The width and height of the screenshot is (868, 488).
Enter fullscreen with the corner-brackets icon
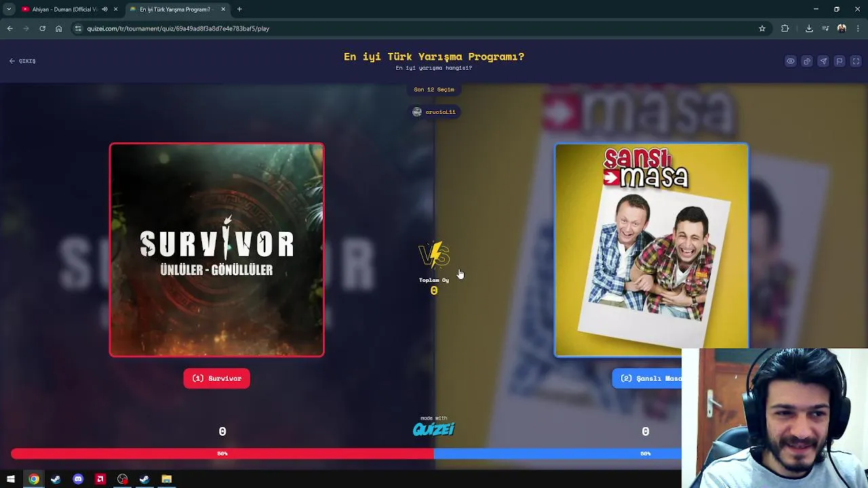coord(856,61)
